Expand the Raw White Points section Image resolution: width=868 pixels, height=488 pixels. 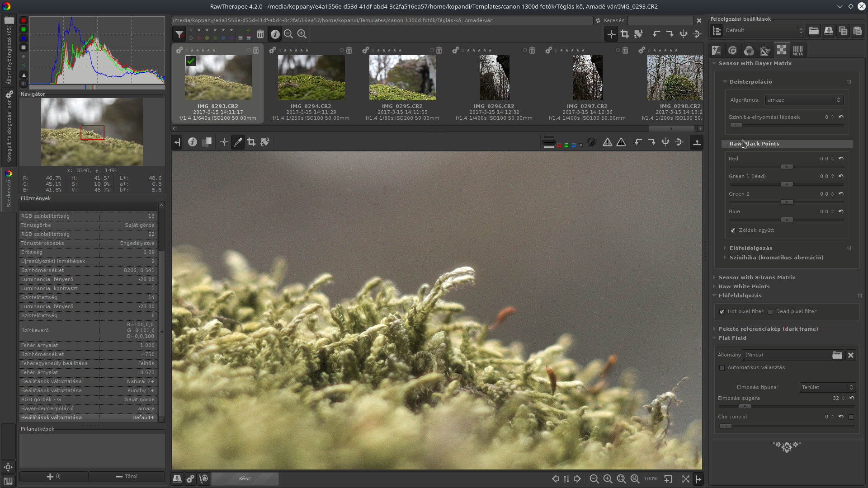point(744,286)
